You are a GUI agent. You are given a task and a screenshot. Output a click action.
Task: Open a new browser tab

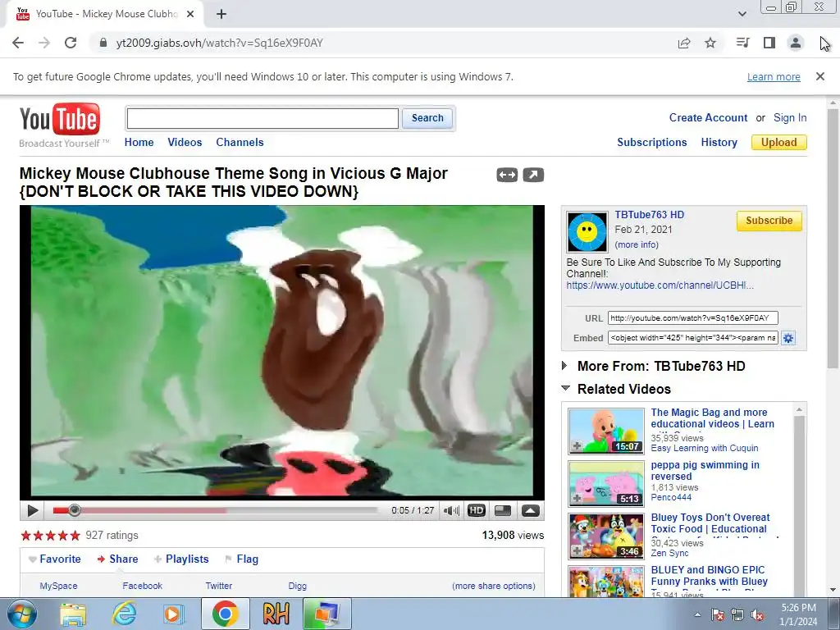coord(221,14)
